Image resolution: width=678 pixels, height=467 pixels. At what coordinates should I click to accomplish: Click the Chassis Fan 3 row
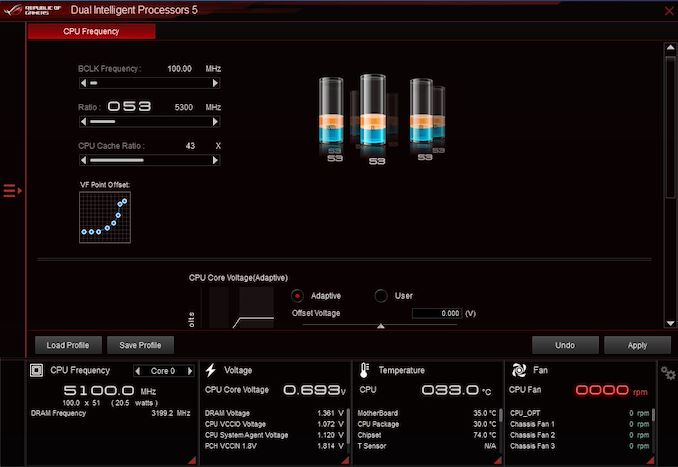pyautogui.click(x=579, y=446)
